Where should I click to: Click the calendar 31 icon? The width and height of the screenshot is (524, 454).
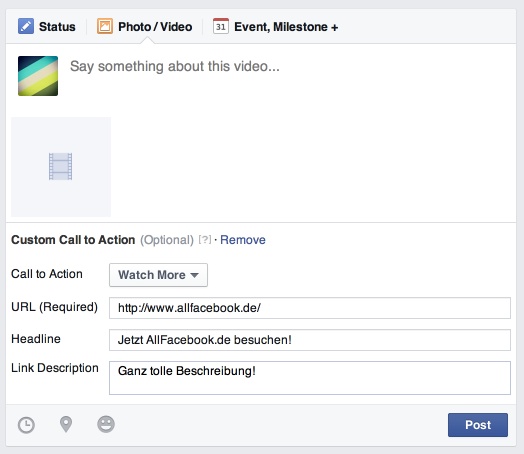click(221, 26)
